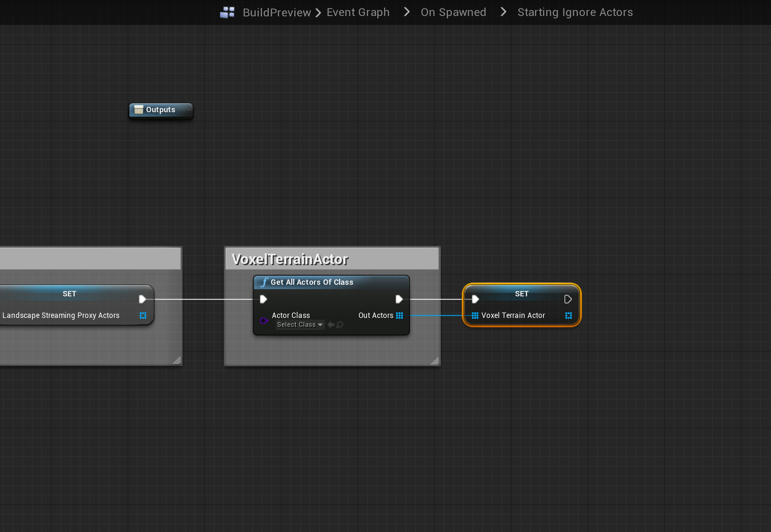The image size is (771, 532).
Task: Click the Actor Class purple pin
Action: coord(264,320)
